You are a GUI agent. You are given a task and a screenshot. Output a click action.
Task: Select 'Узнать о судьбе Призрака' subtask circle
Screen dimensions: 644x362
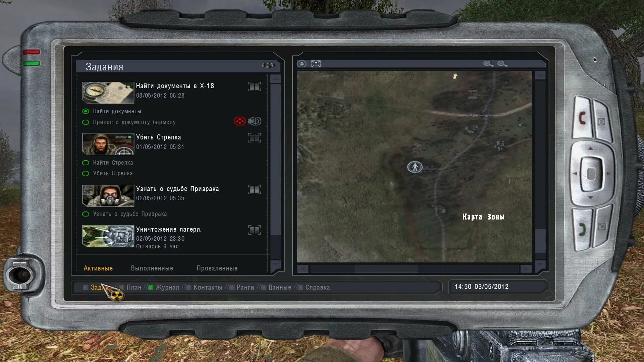point(86,214)
